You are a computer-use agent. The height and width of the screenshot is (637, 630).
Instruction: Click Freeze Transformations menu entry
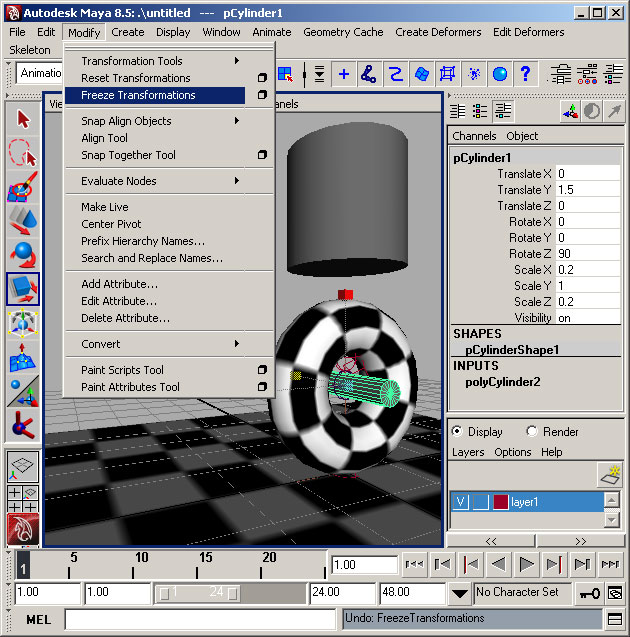(x=138, y=95)
